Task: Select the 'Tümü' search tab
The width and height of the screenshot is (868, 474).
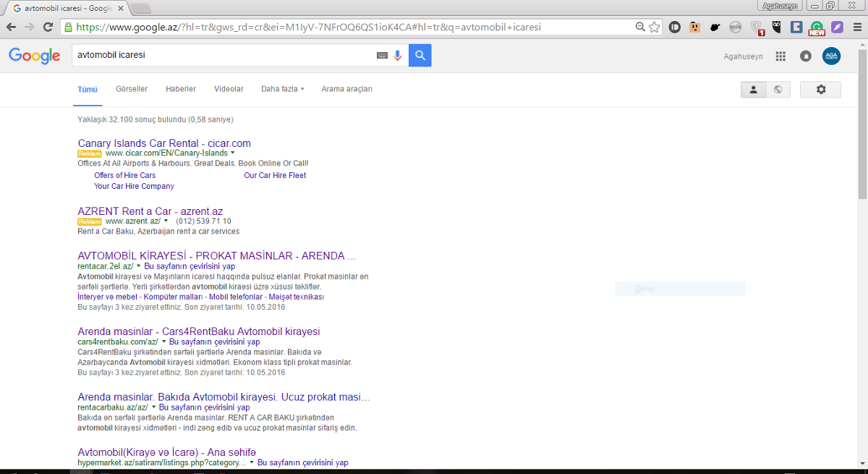Action: coord(88,89)
